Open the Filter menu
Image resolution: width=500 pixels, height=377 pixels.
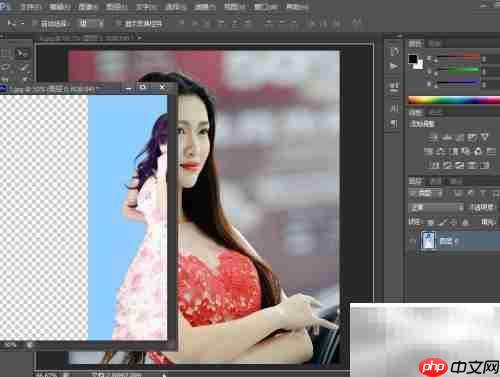pyautogui.click(x=205, y=7)
